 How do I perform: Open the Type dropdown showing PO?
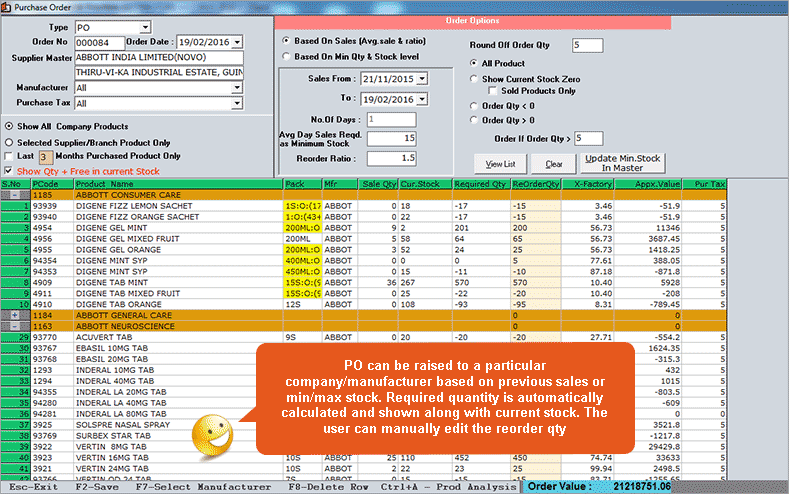point(145,27)
